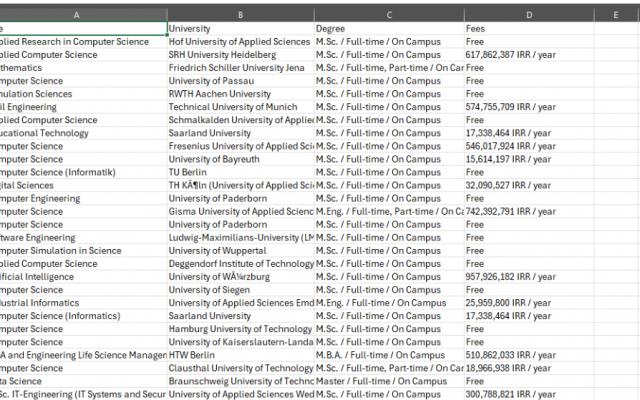Click fee '25,959,800 IRR / year'
This screenshot has width=640, height=400.
tap(529, 303)
